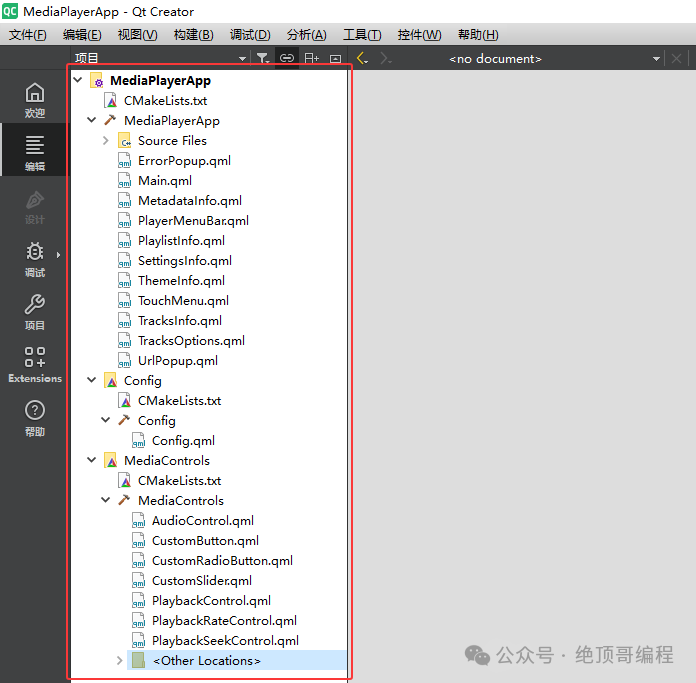Open the Projects mode wrench icon
This screenshot has width=696, height=683.
(35, 312)
